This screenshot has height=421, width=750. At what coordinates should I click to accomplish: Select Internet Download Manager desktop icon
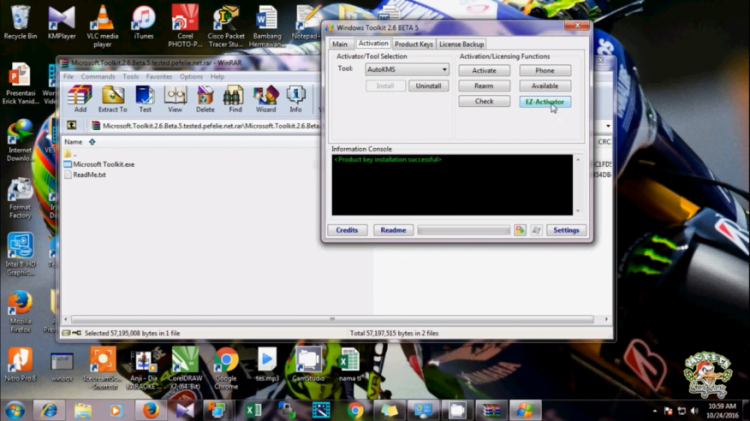coord(20,141)
